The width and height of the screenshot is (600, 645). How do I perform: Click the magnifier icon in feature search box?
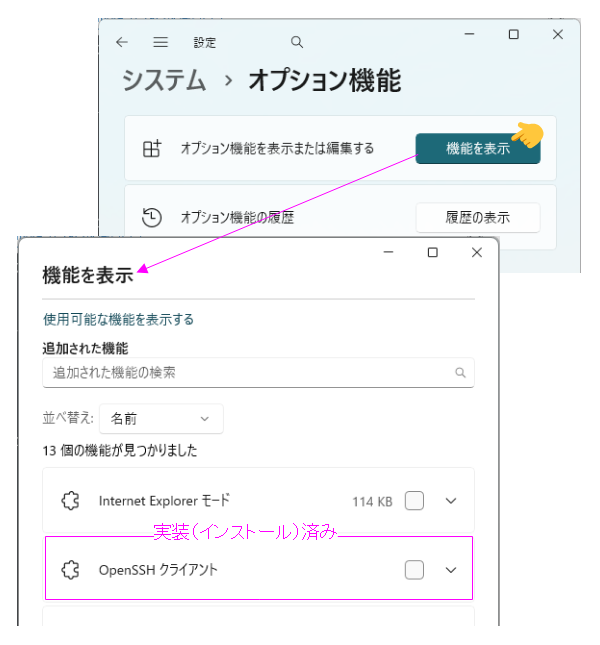[x=460, y=373]
